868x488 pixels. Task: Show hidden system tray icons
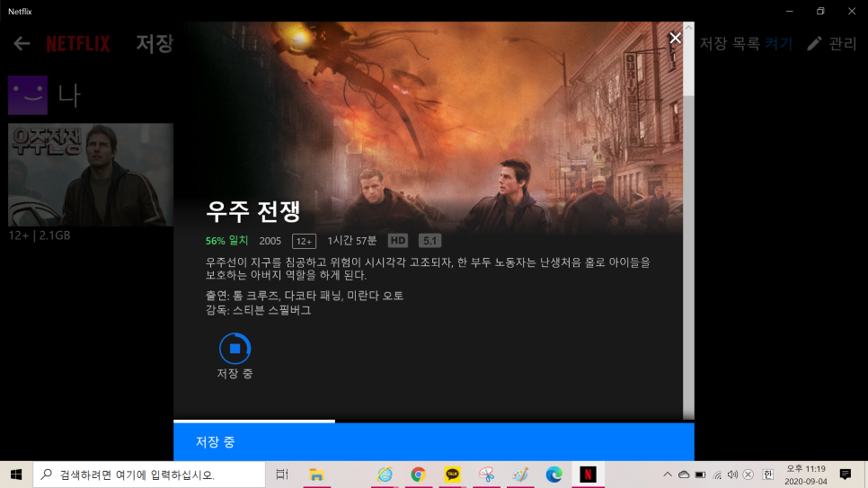click(668, 475)
